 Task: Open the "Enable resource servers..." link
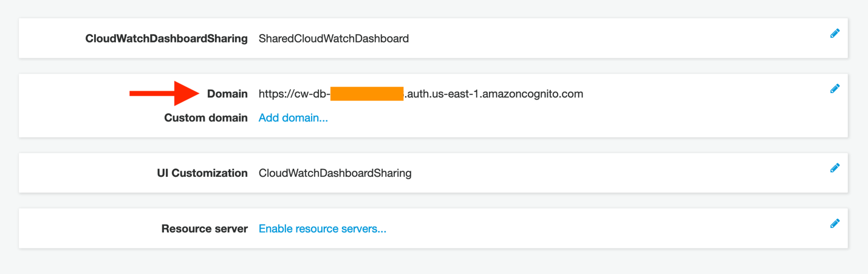point(323,229)
